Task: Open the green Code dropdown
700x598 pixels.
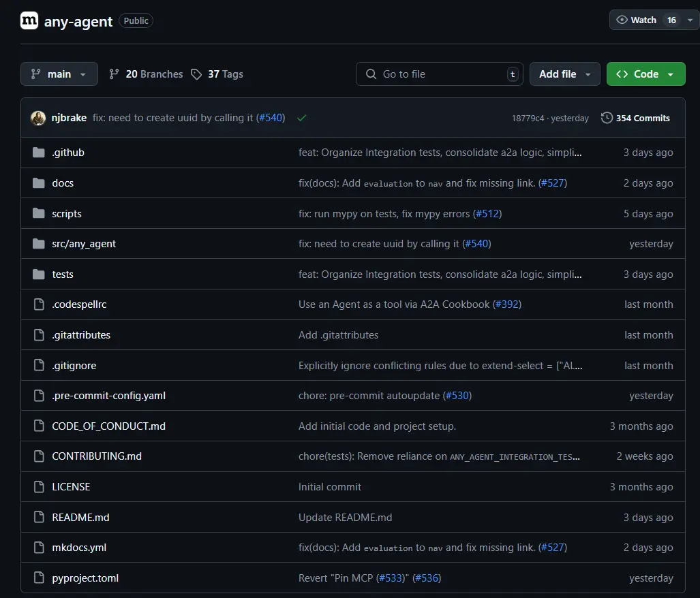Action: [645, 74]
